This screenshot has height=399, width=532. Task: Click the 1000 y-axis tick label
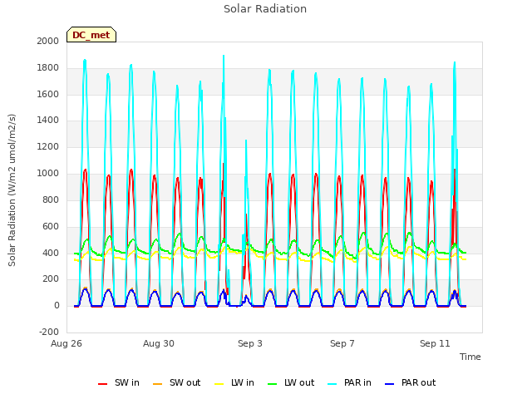[x=48, y=174]
